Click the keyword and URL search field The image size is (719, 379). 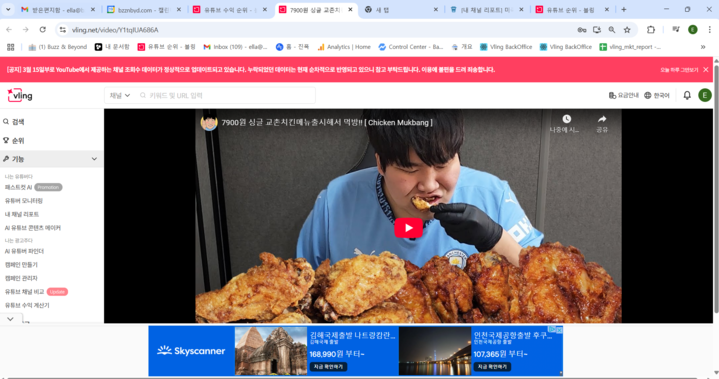click(x=225, y=95)
